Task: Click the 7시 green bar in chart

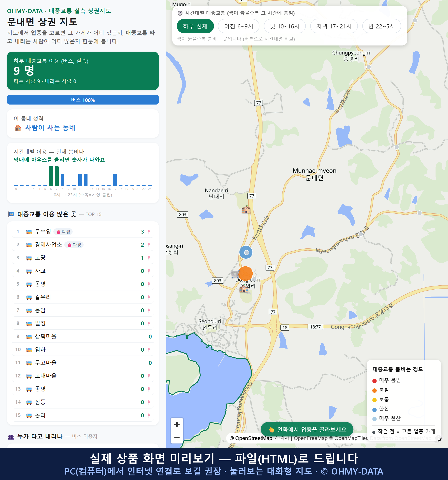Action: click(x=56, y=176)
